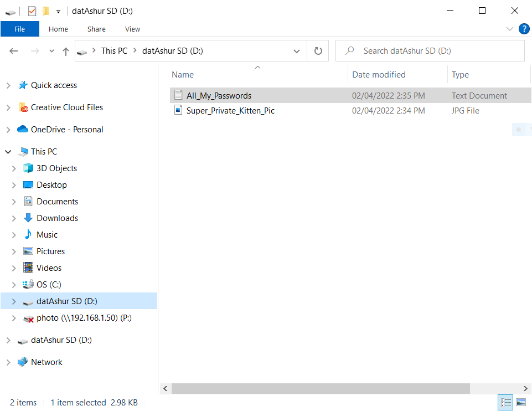Go back with the left arrow
The image size is (532, 411).
click(x=14, y=51)
